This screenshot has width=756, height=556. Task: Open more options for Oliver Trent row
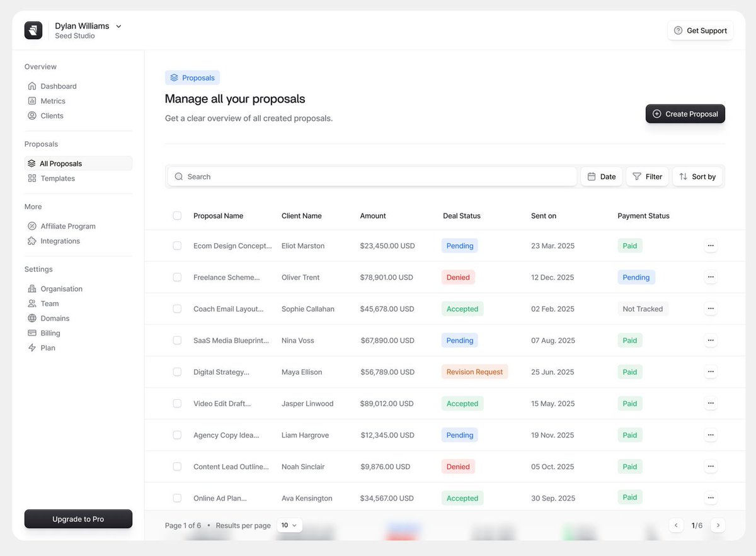(x=711, y=277)
